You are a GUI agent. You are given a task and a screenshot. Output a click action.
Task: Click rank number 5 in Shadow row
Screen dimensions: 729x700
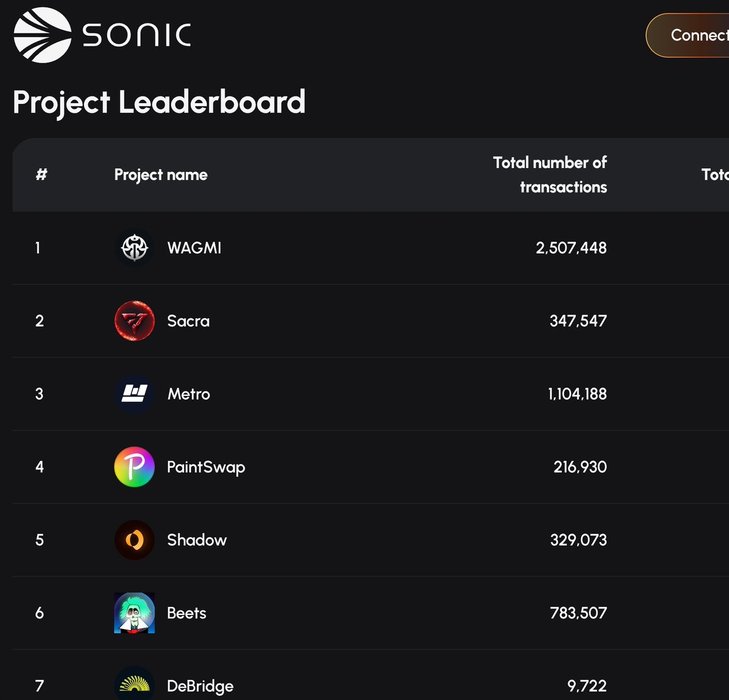(x=40, y=540)
